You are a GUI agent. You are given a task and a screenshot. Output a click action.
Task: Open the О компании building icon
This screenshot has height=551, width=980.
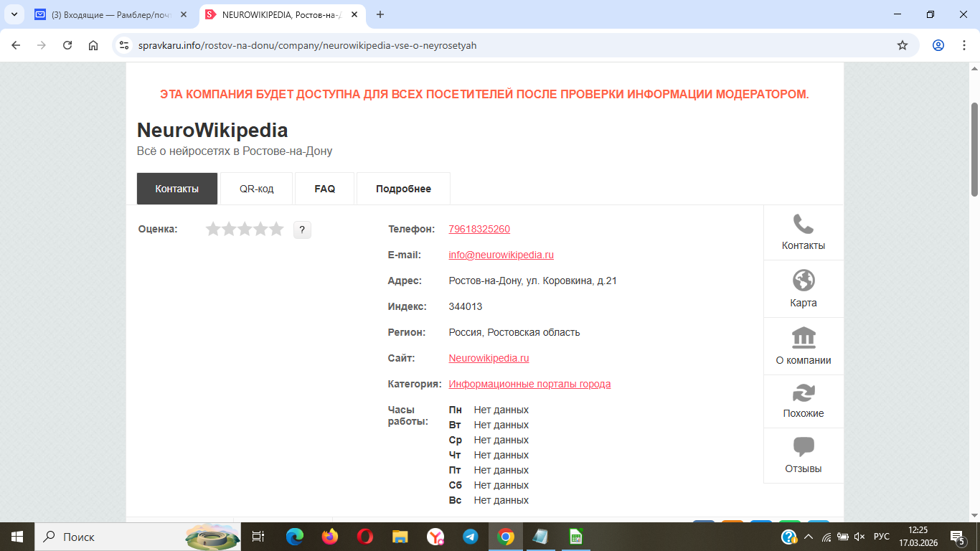804,337
